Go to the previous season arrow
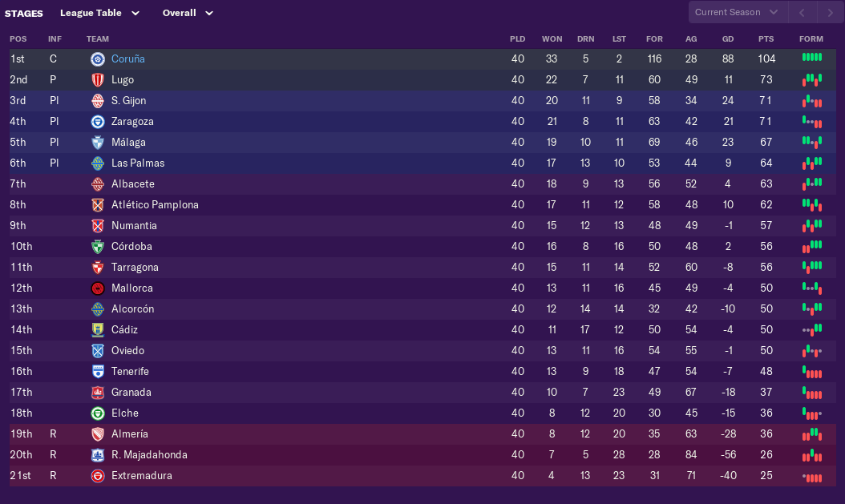 [802, 13]
